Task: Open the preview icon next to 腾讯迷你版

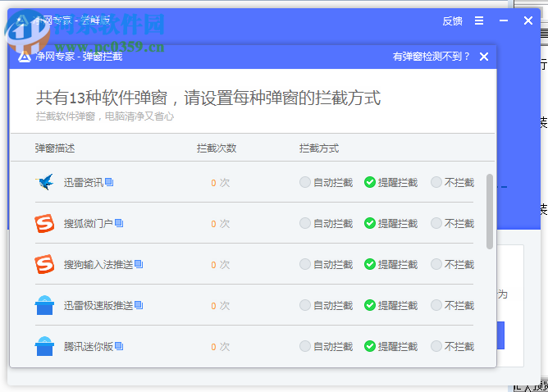Action: 119,346
